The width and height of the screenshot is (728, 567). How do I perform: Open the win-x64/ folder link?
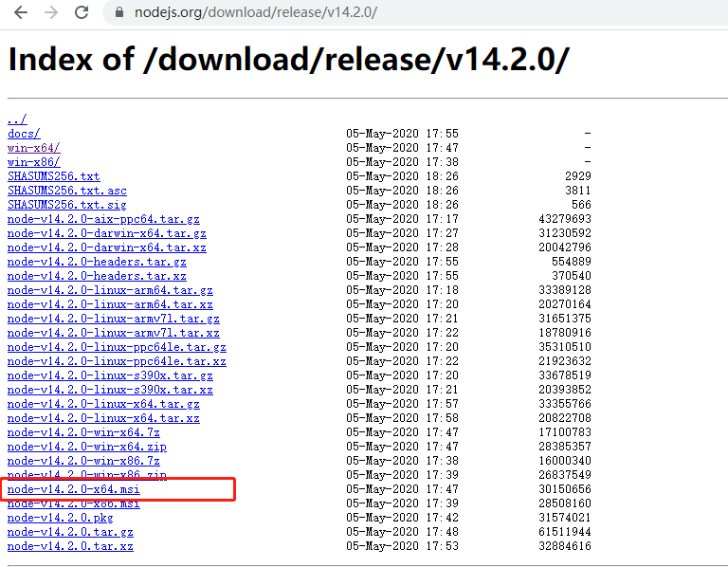pos(34,148)
